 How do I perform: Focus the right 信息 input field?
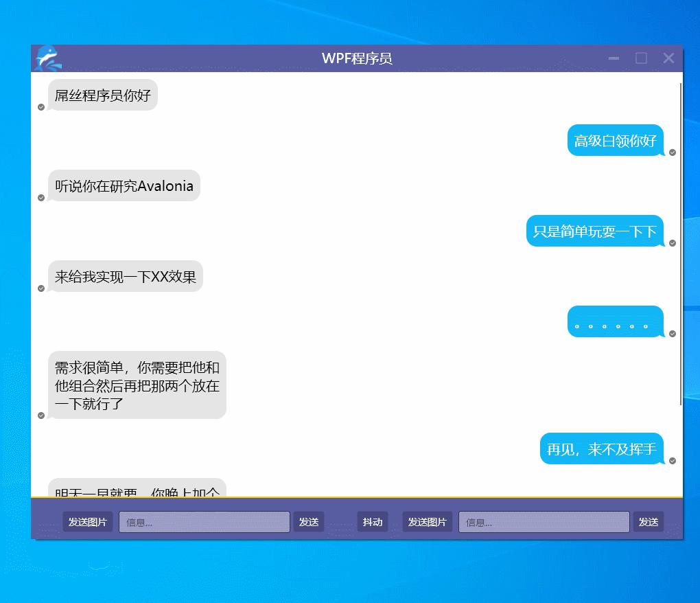click(544, 522)
